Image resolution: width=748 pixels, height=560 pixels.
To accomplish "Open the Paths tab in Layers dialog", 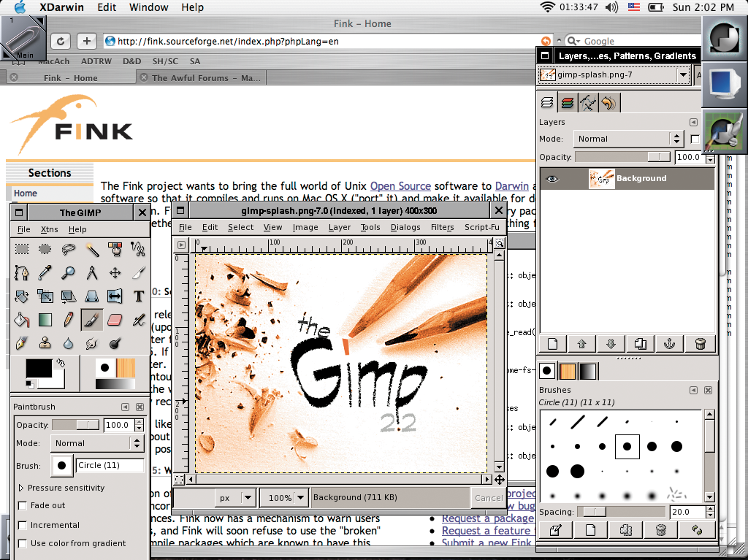I will (x=588, y=102).
